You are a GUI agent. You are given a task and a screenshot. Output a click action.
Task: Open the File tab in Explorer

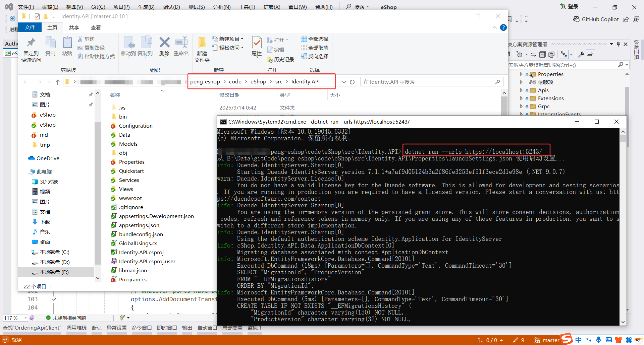(x=30, y=27)
